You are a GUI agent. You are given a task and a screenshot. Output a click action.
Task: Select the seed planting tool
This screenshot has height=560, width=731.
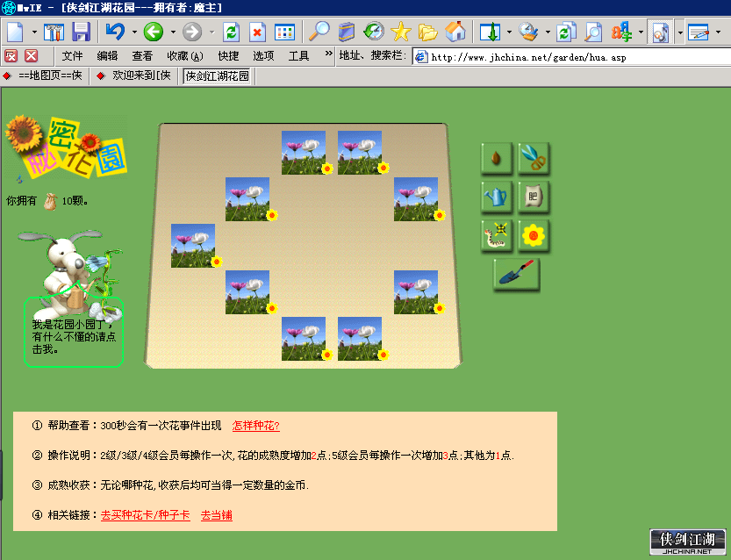[x=496, y=158]
